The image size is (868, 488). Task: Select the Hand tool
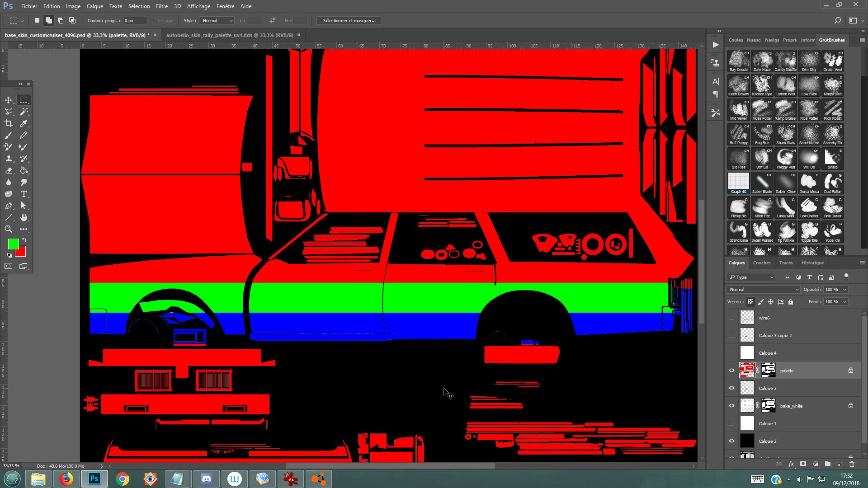24,218
